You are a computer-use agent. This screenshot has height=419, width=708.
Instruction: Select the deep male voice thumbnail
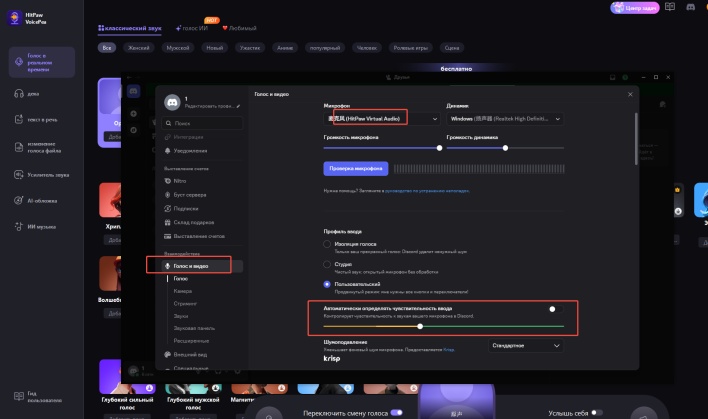tap(193, 388)
